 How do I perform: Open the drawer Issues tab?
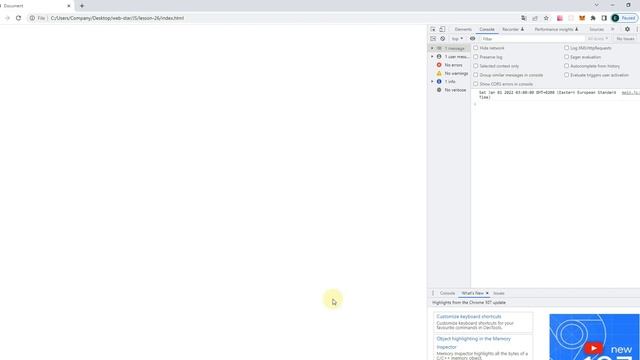(x=499, y=293)
